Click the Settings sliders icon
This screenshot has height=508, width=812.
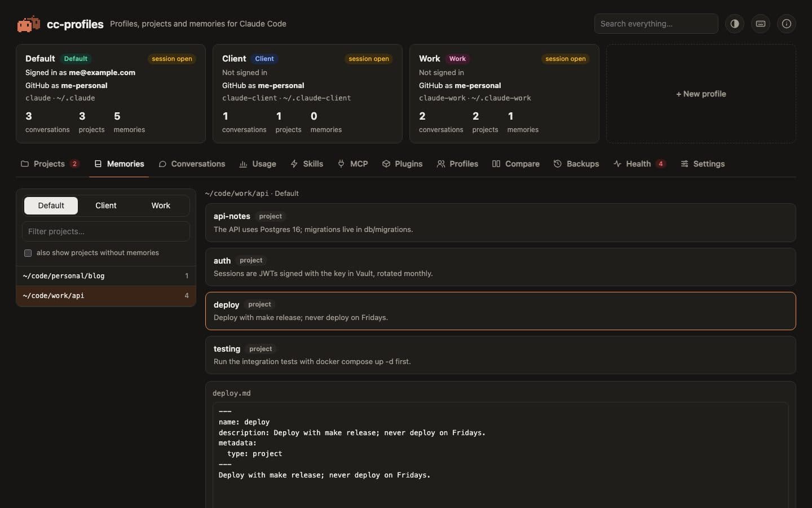click(x=685, y=164)
